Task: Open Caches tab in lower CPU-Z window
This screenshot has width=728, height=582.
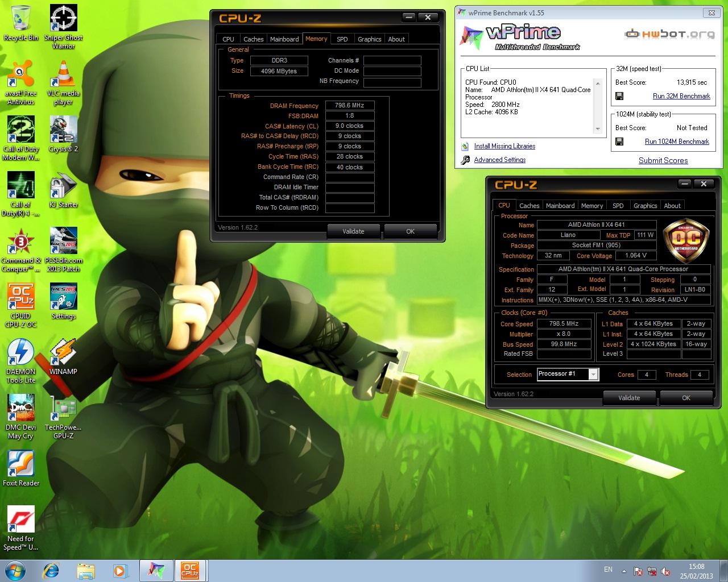Action: pyautogui.click(x=529, y=206)
